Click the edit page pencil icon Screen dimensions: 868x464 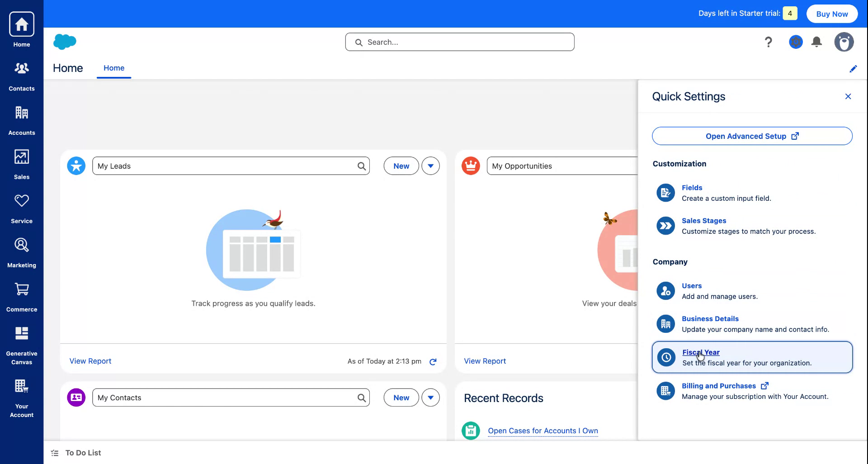click(854, 68)
